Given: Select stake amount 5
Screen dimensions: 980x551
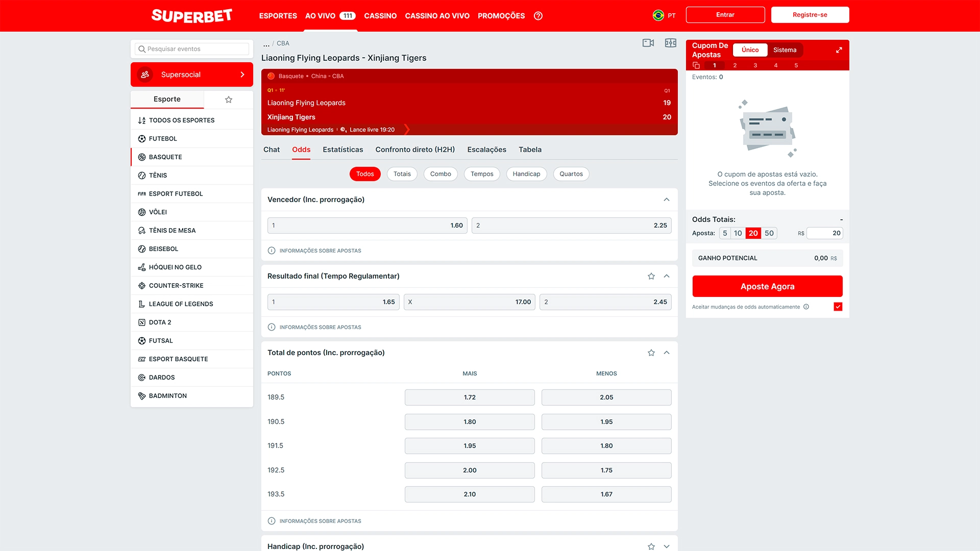Looking at the screenshot, I should [725, 233].
